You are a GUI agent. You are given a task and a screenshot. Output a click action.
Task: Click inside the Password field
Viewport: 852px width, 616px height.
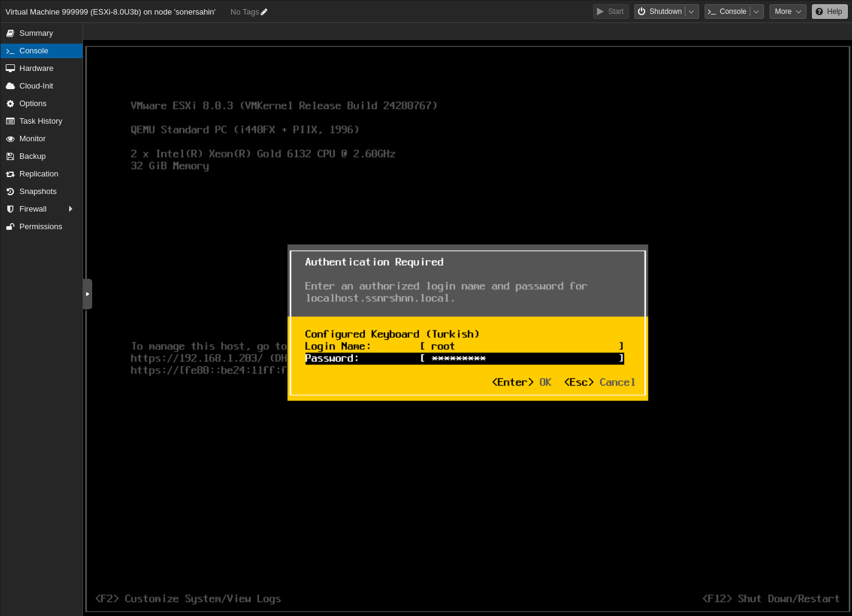point(522,358)
